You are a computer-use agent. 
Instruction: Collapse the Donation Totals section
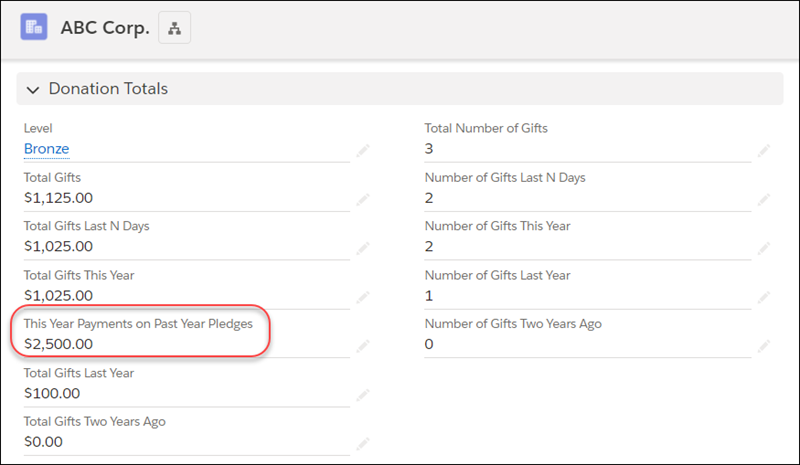33,90
